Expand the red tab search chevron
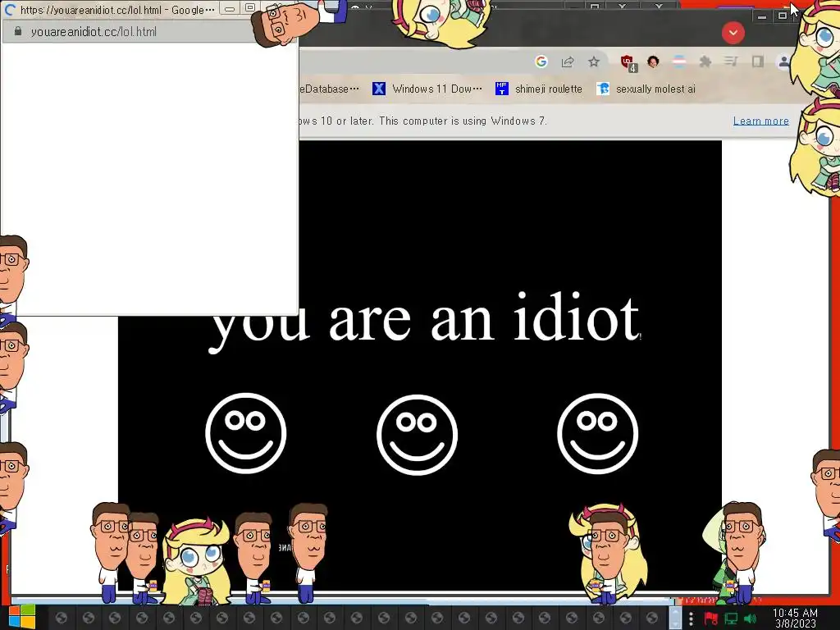 coord(733,33)
